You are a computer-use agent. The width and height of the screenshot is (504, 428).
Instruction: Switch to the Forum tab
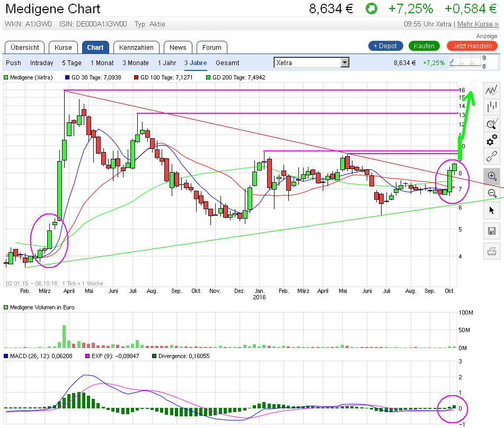(x=212, y=48)
